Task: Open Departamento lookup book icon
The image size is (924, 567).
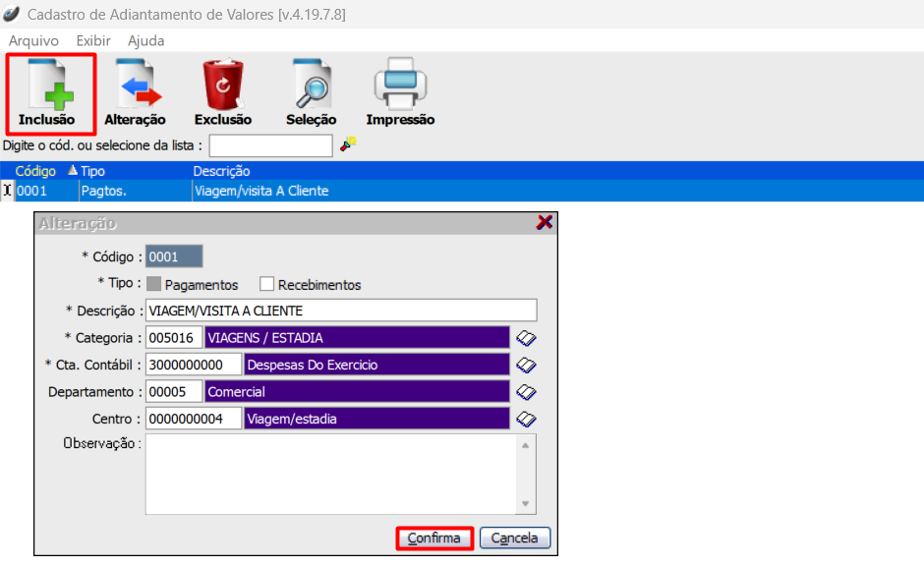Action: [527, 391]
